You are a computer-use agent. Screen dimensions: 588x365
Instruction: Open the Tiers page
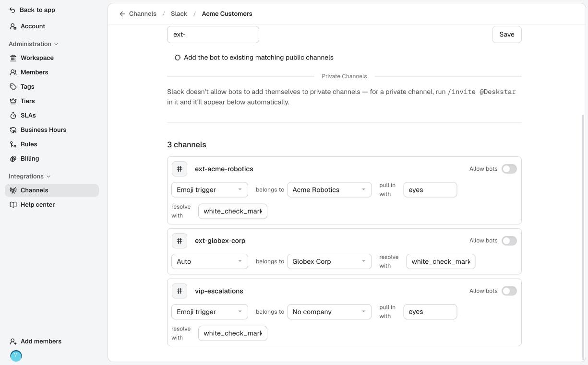click(52, 101)
